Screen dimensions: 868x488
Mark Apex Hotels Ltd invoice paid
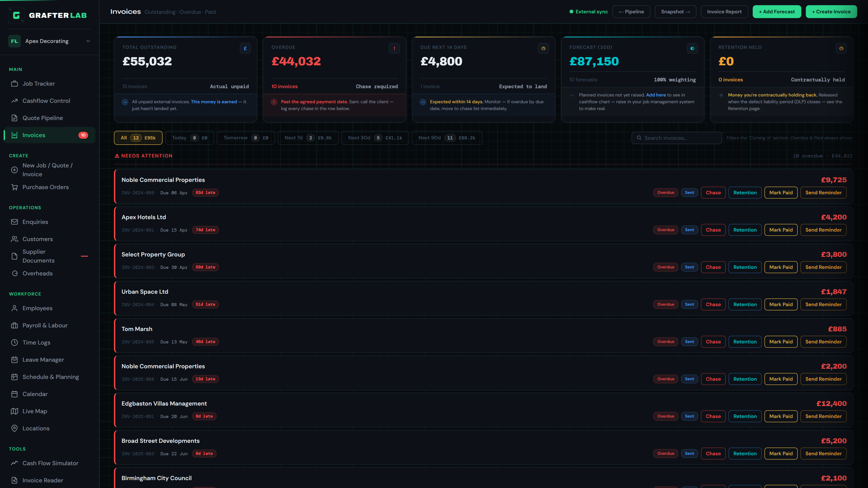(781, 230)
